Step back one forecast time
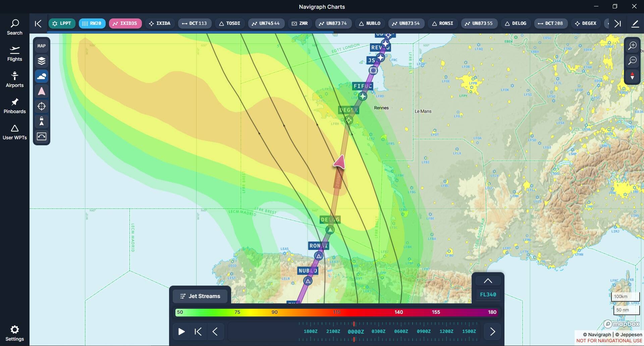Viewport: 644px width, 346px height. (215, 332)
